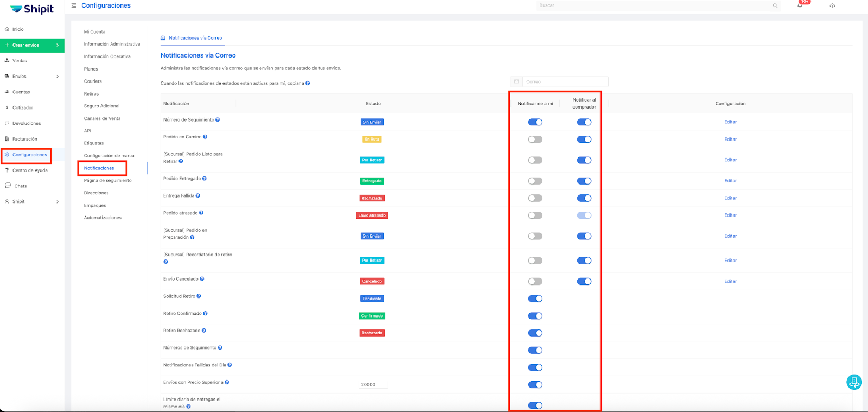868x412 pixels.
Task: Click help icon next to Pedido en Camino
Action: coord(205,137)
